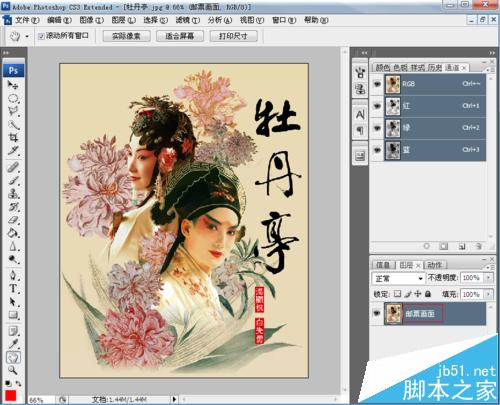Open 编辑 (Edit) menu

point(59,20)
